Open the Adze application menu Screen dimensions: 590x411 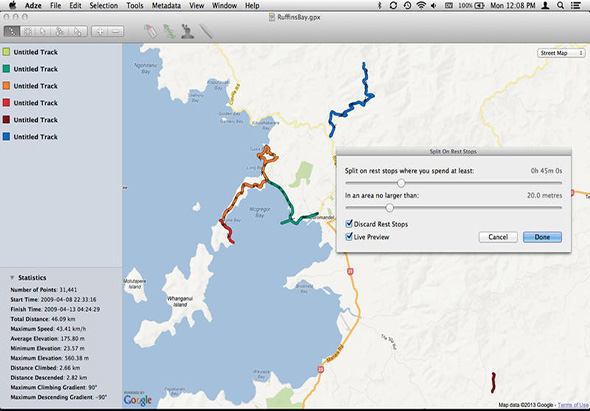click(x=33, y=5)
